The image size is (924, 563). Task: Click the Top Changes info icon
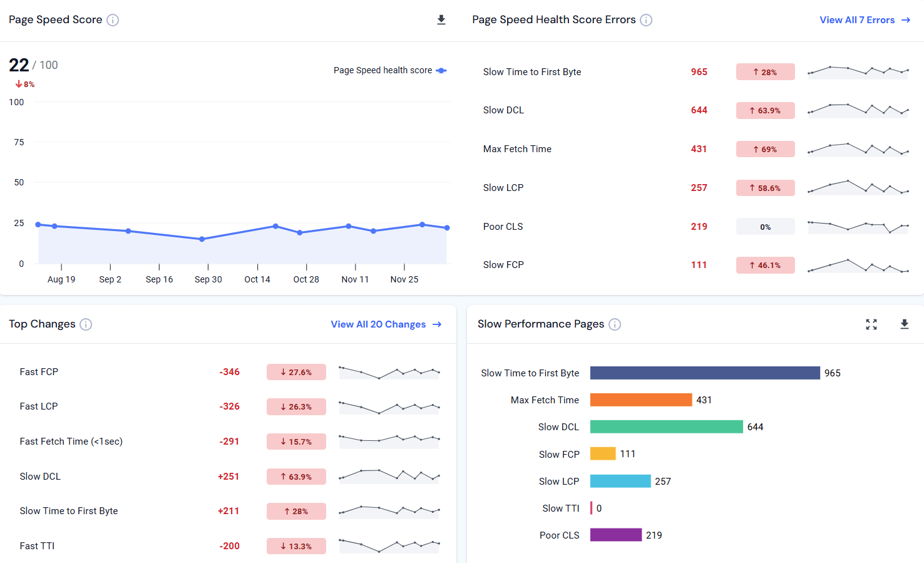[x=86, y=324]
